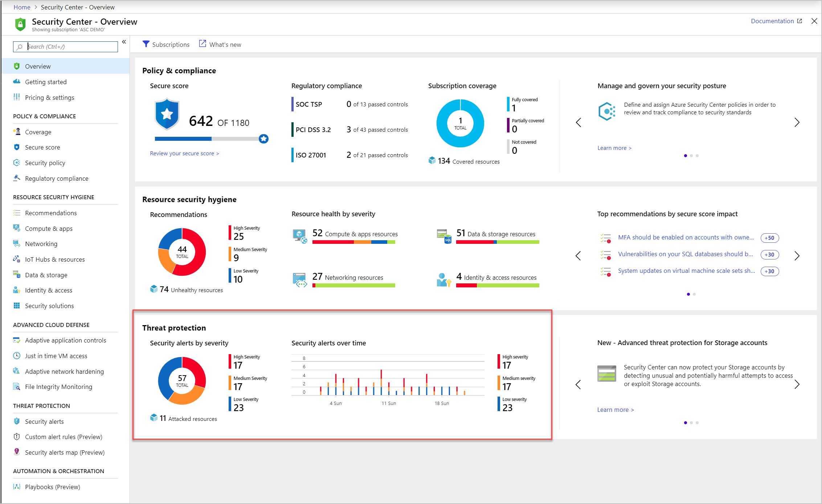This screenshot has height=504, width=822.
Task: Click the Compute & apps severity bar
Action: click(x=354, y=242)
